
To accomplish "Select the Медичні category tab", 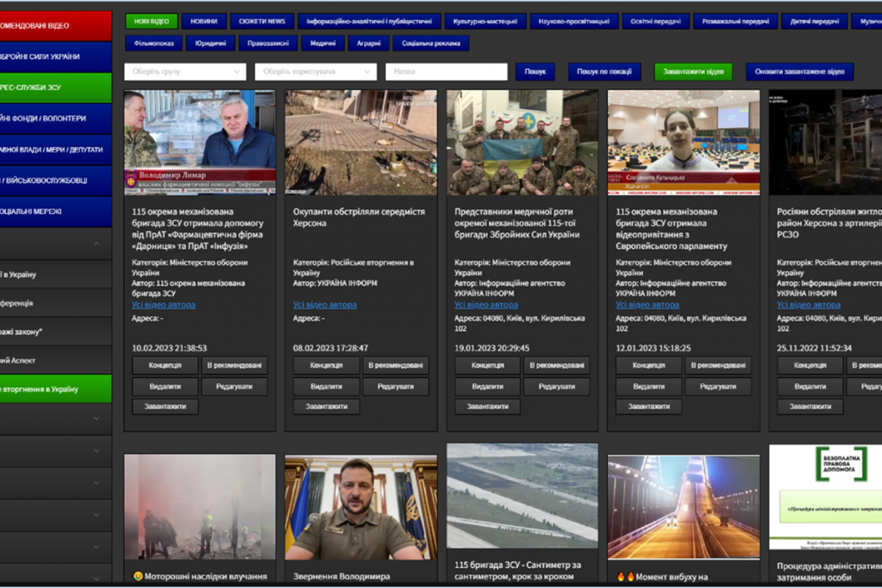I will click(x=323, y=43).
